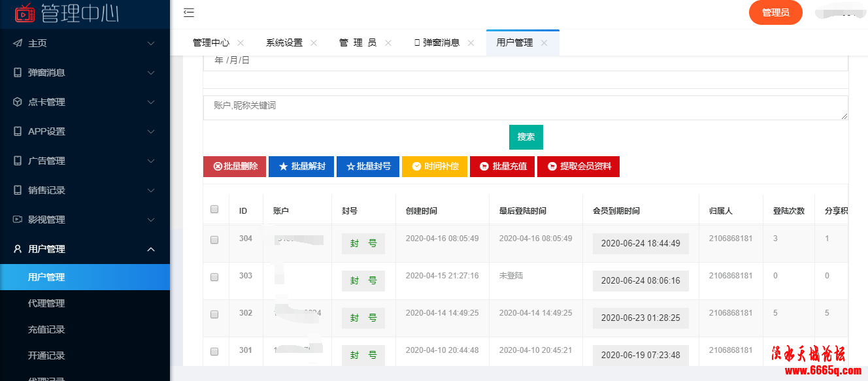868x381 pixels.
Task: Expand the APP设置 sidebar menu
Action: (x=151, y=131)
